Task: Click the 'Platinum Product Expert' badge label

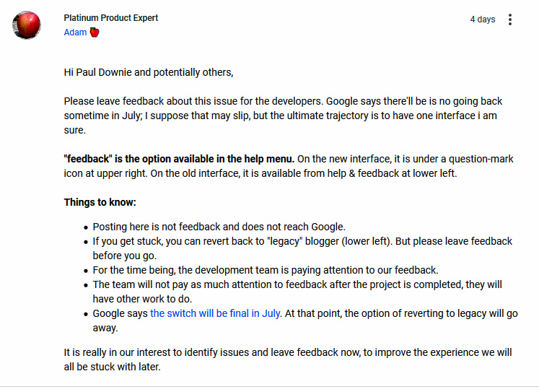Action: coord(111,18)
